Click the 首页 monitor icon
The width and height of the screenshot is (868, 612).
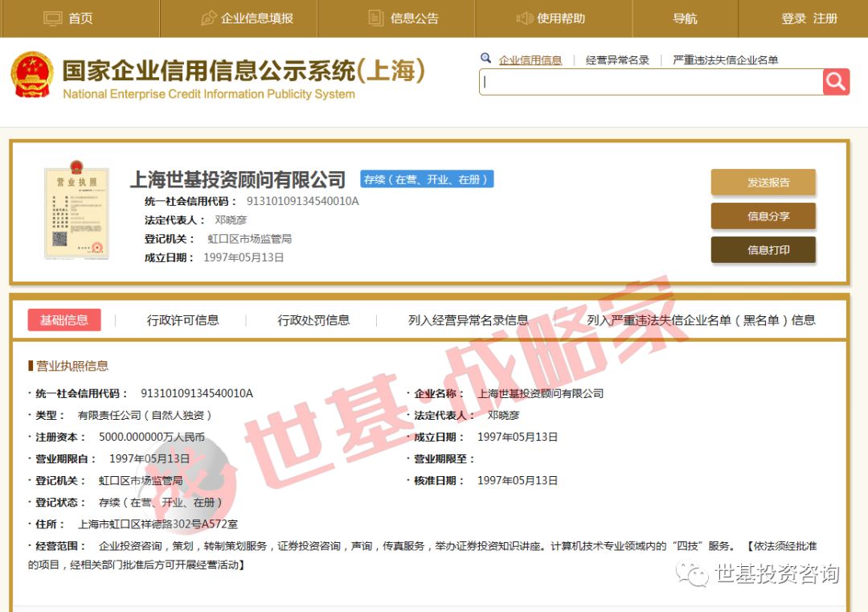point(53,18)
